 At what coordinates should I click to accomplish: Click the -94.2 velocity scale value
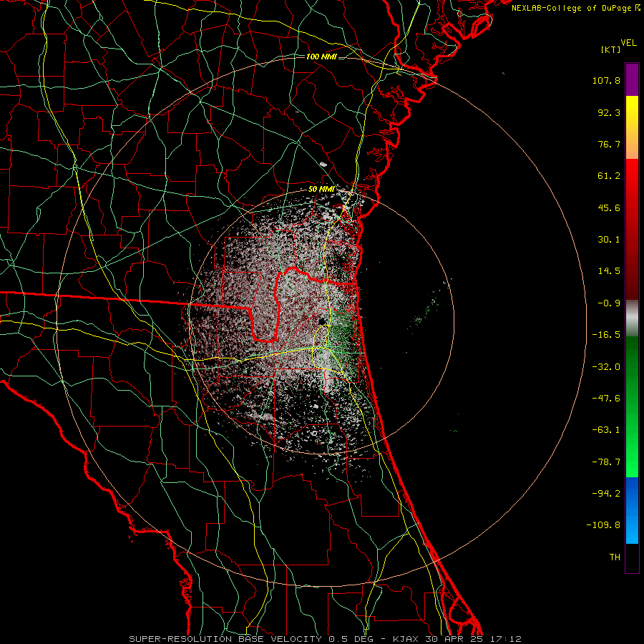pyautogui.click(x=606, y=494)
